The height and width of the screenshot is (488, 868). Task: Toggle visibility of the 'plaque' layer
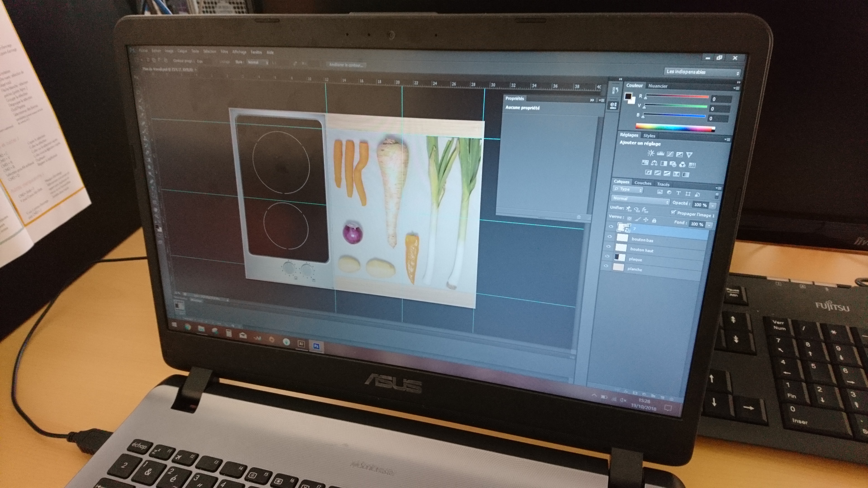607,256
